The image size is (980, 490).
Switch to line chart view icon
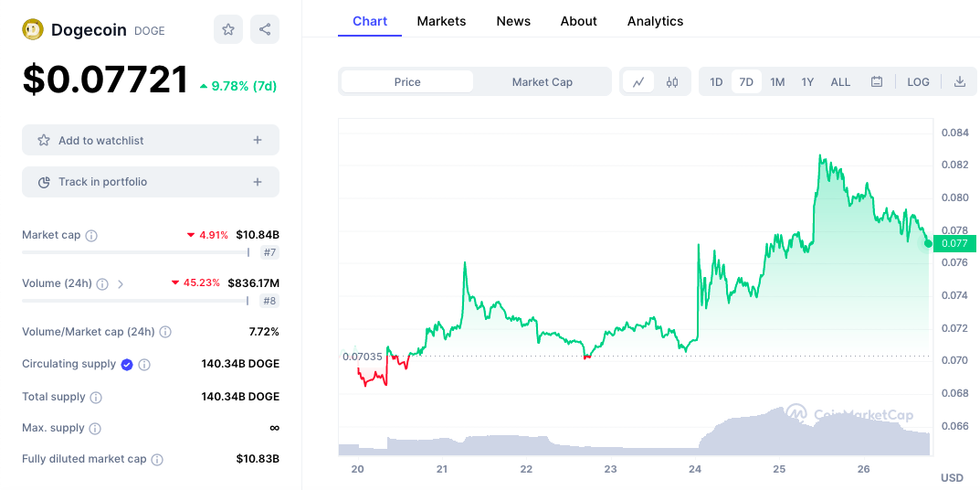(x=638, y=82)
